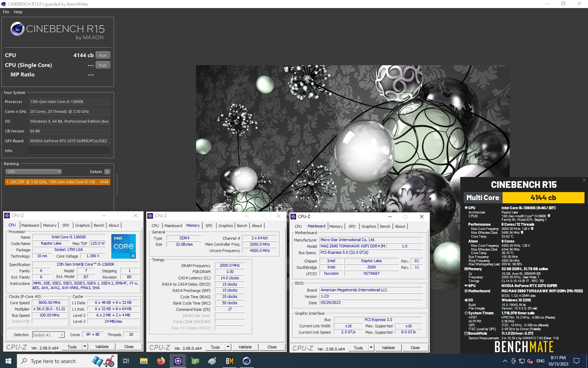Image resolution: width=588 pixels, height=368 pixels.
Task: Open Ranking Details arrow button
Action: (x=107, y=172)
